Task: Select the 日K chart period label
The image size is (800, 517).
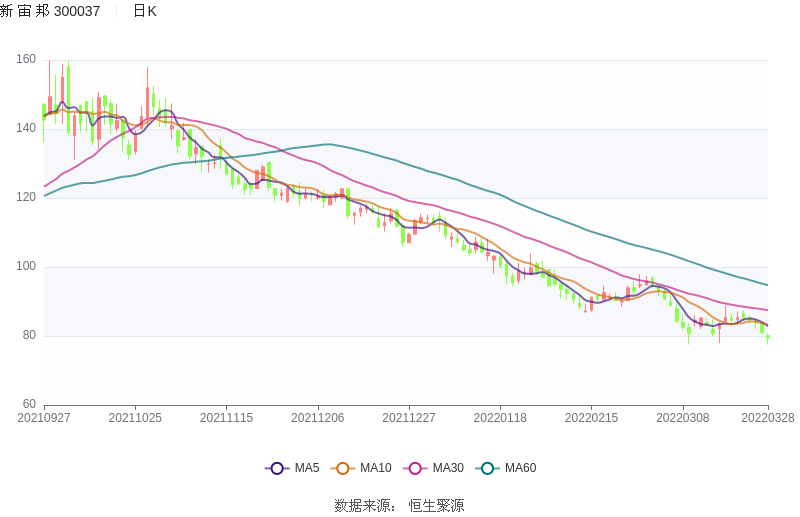Action: tap(144, 11)
